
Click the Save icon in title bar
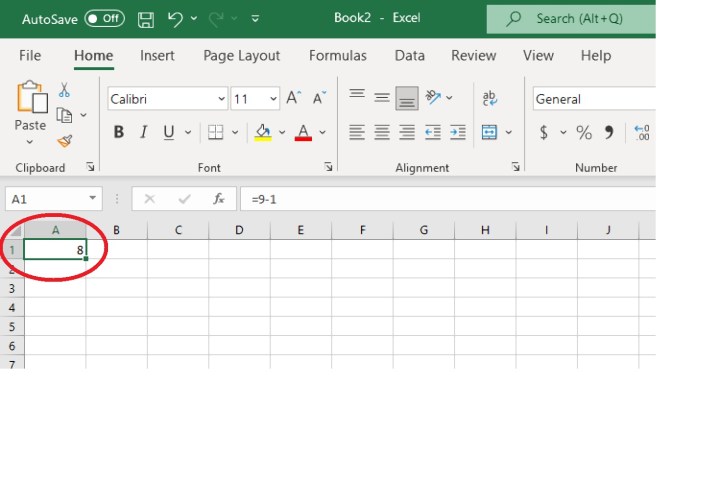click(146, 19)
